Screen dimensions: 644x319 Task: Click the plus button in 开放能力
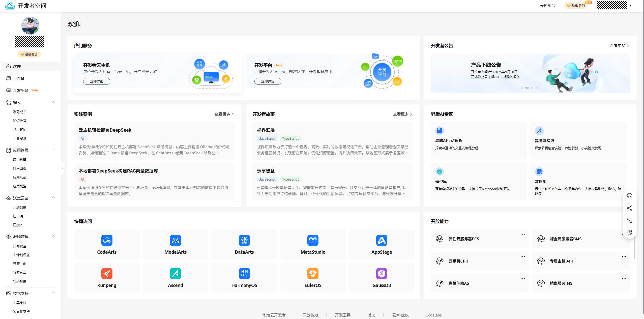click(x=621, y=221)
